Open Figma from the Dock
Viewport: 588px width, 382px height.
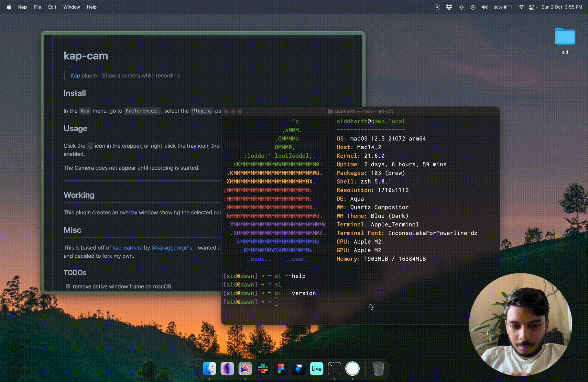[281, 369]
